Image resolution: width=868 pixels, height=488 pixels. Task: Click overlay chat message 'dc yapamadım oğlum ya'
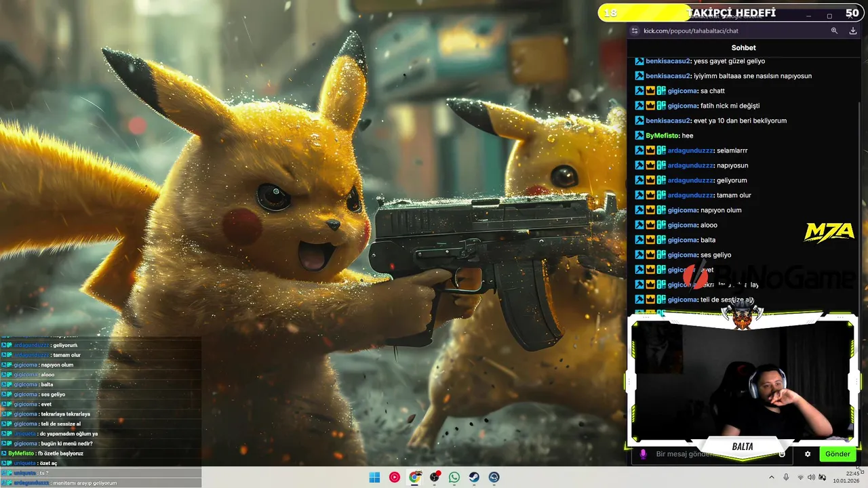pyautogui.click(x=71, y=434)
